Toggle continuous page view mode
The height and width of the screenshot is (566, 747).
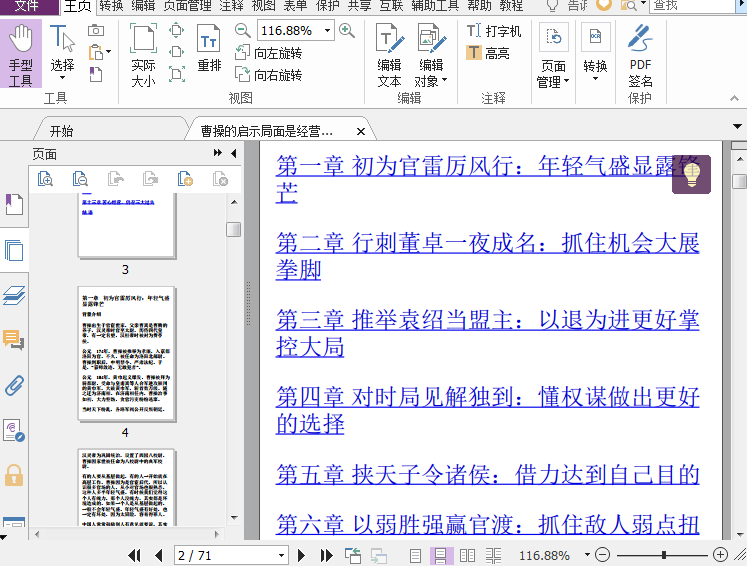coord(441,556)
